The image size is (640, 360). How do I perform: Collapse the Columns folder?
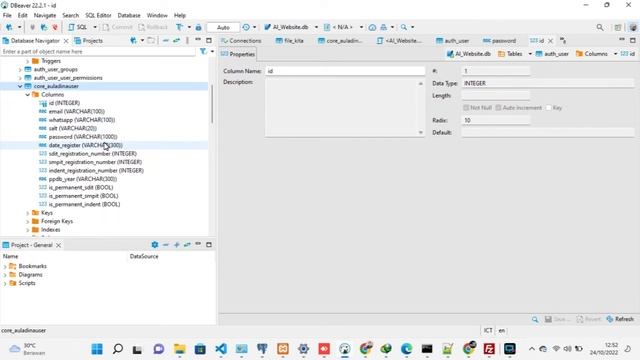(x=28, y=95)
